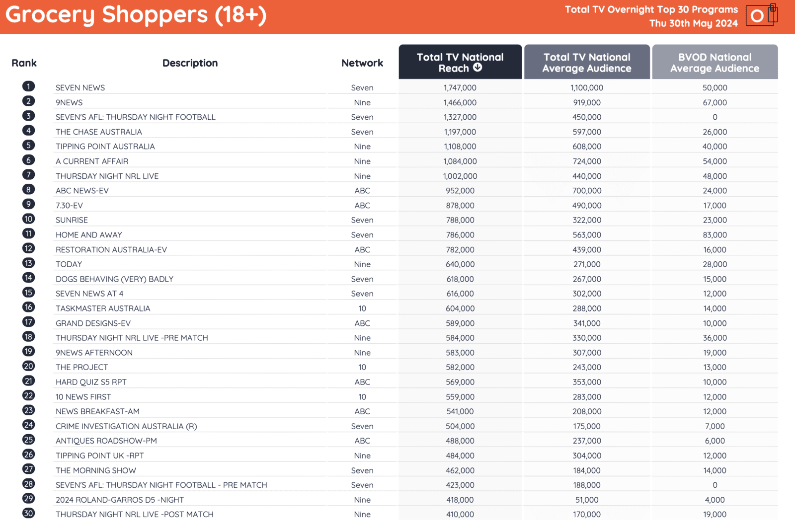
Task: Click rank 27 badge beside The Morning Show
Action: coord(29,469)
